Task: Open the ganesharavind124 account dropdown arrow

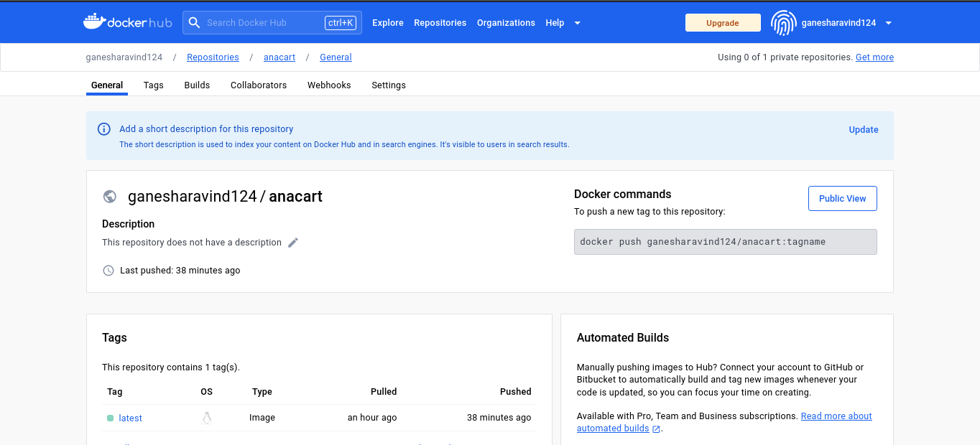Action: (889, 23)
